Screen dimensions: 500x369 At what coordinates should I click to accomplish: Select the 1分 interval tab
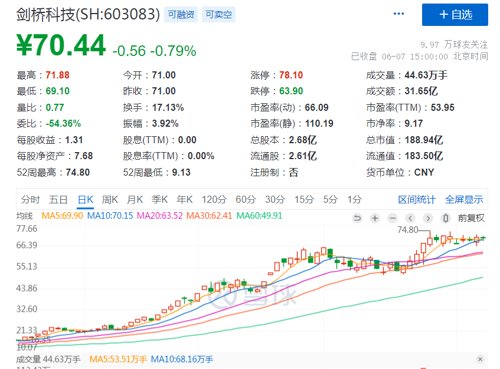(354, 200)
